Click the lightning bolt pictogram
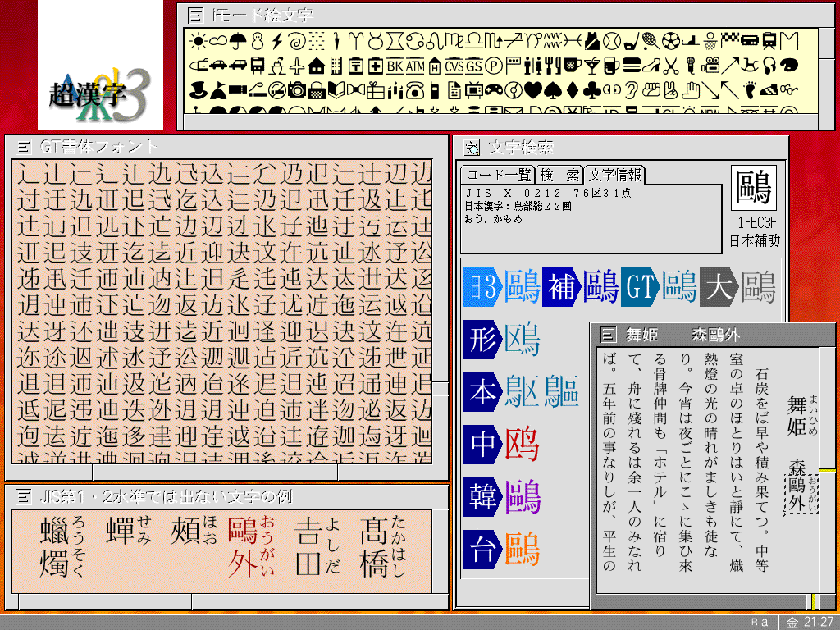The height and width of the screenshot is (630, 840). tap(277, 40)
